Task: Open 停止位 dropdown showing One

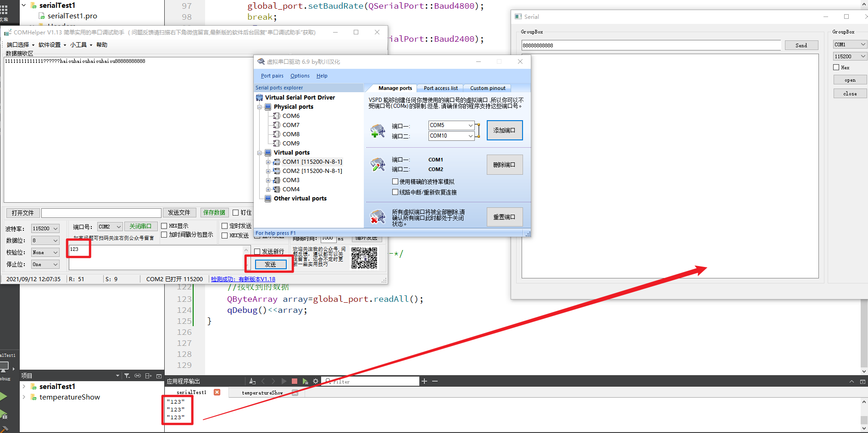Action: tap(45, 264)
